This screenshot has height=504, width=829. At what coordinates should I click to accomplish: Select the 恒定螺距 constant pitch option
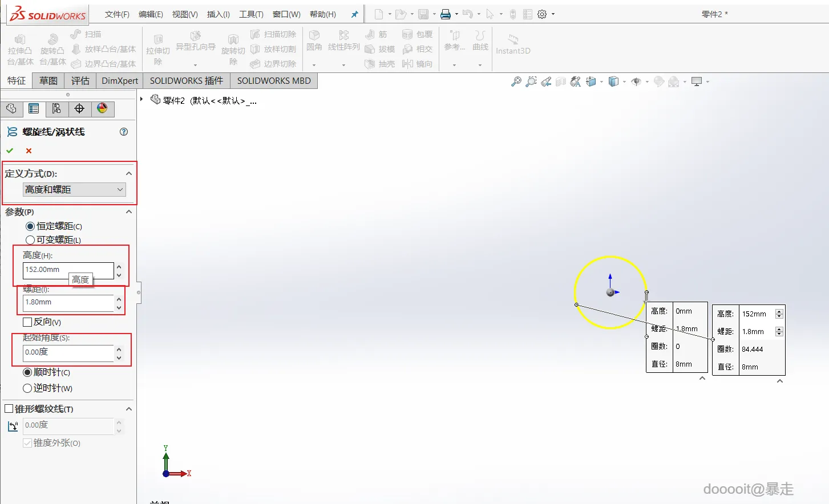click(x=30, y=226)
